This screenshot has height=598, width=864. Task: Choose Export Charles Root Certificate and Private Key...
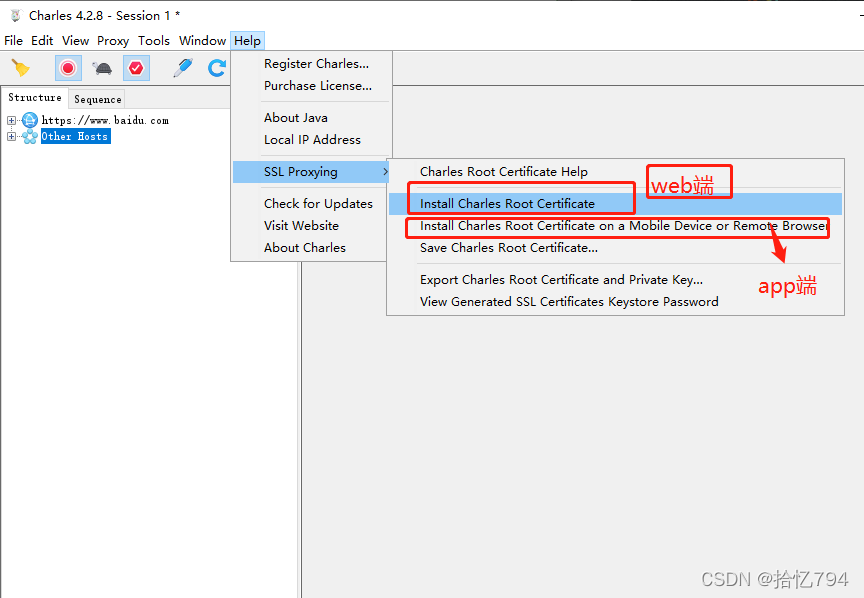pyautogui.click(x=615, y=279)
